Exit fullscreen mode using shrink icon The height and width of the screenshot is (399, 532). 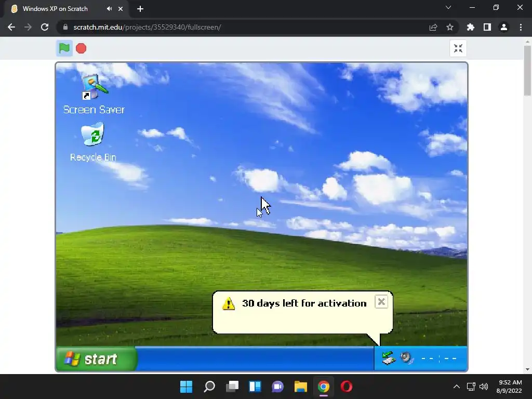coord(458,48)
